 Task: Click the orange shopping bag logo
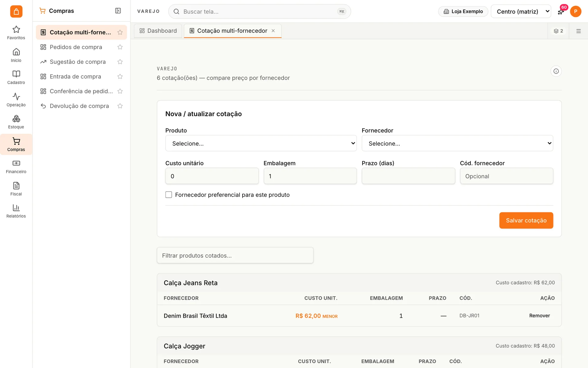click(16, 11)
